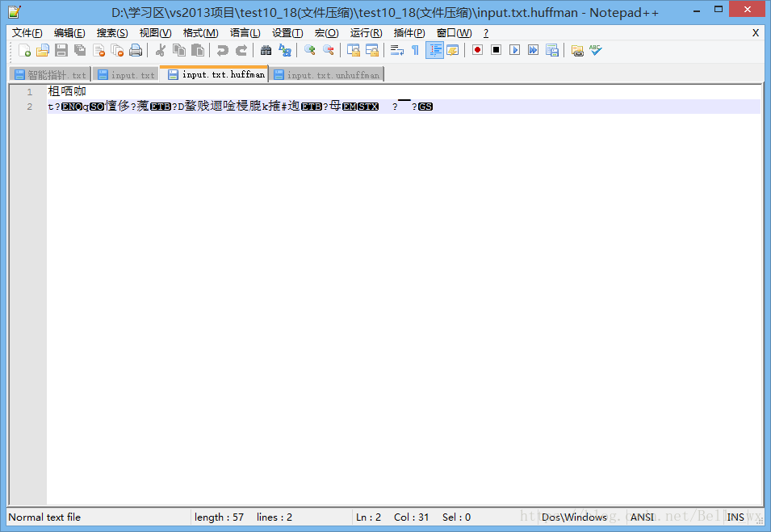771x532 pixels.
Task: Open Find with the binoculars icon
Action: pyautogui.click(x=266, y=50)
